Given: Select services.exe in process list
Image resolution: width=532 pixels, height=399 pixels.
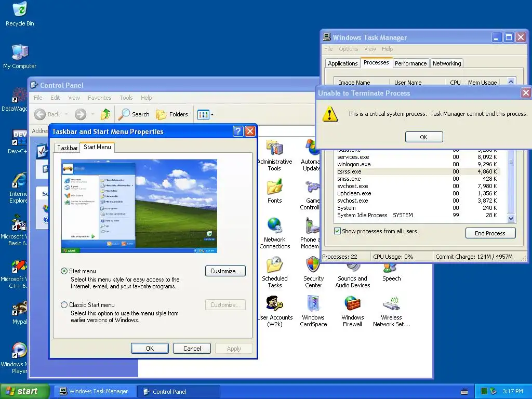Looking at the screenshot, I should [417, 157].
